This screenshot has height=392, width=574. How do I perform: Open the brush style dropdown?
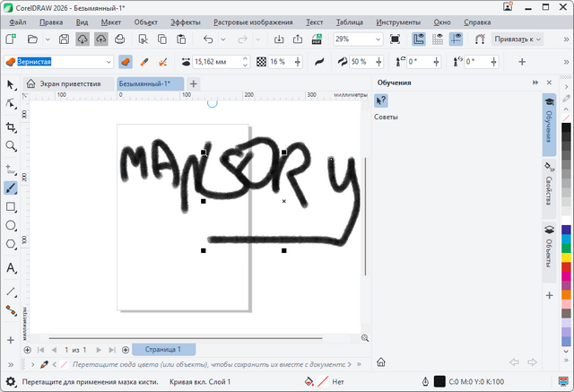[x=109, y=62]
